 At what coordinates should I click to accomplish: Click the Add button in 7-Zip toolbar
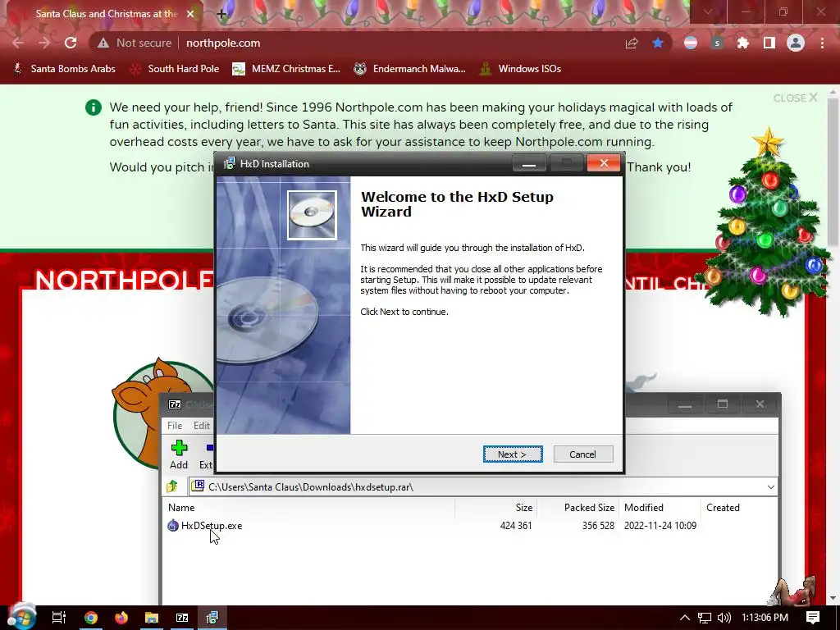click(179, 454)
